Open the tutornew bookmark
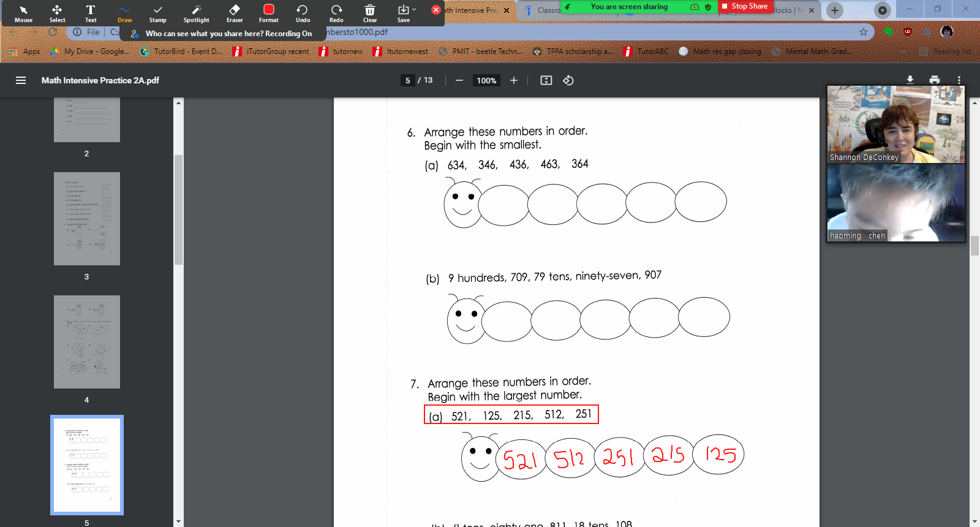 coord(341,51)
